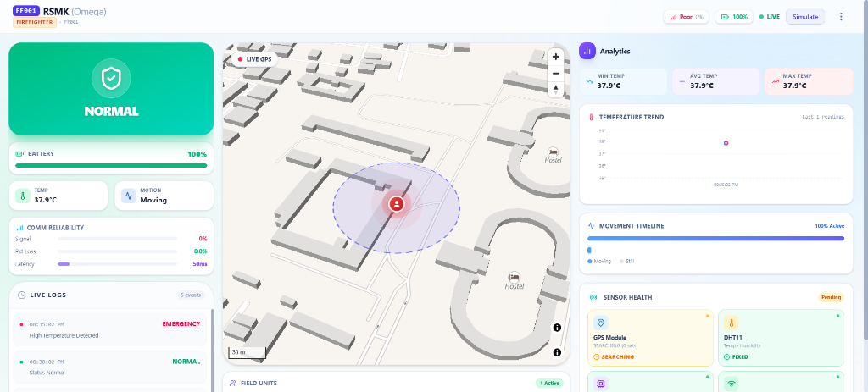This screenshot has width=868, height=392.
Task: Click the temperature trend data point
Action: click(726, 143)
